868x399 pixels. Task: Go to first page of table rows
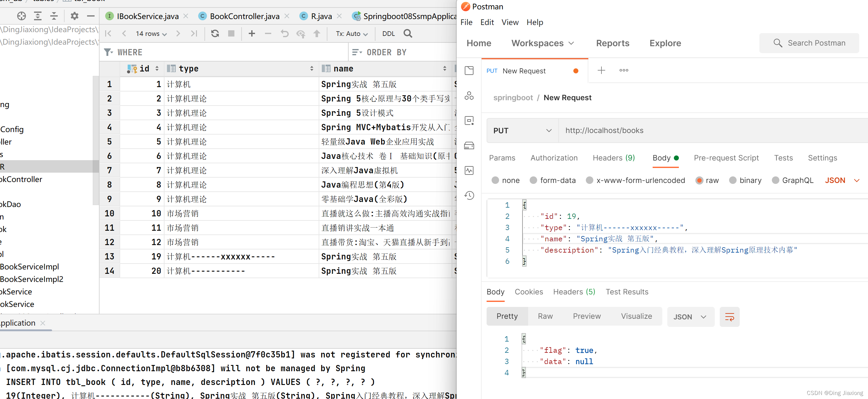point(108,33)
